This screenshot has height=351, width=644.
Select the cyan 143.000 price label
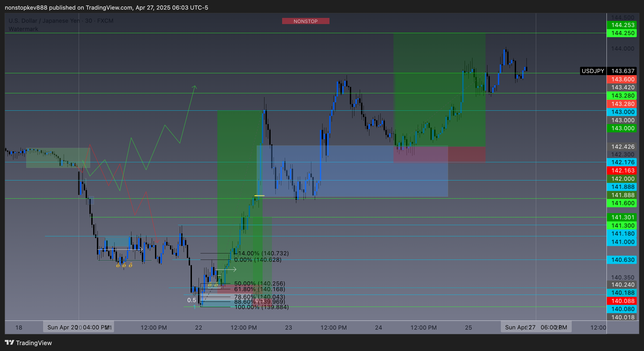pyautogui.click(x=622, y=112)
